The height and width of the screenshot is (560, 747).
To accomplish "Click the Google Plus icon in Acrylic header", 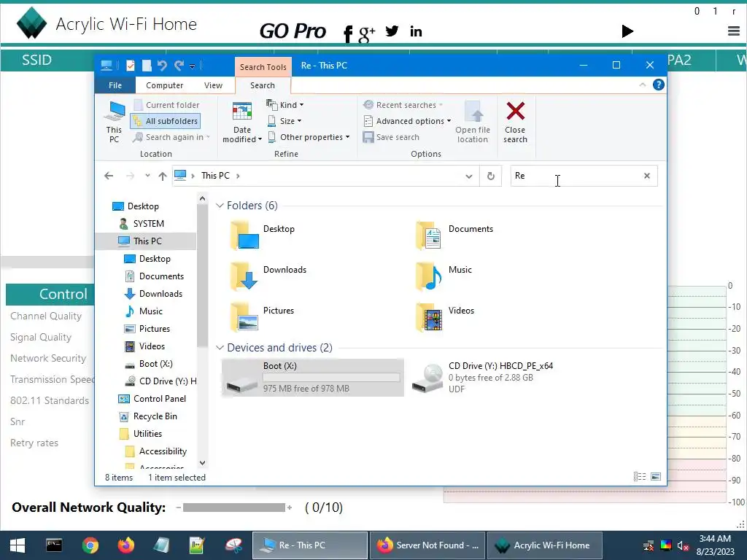I will tap(366, 34).
